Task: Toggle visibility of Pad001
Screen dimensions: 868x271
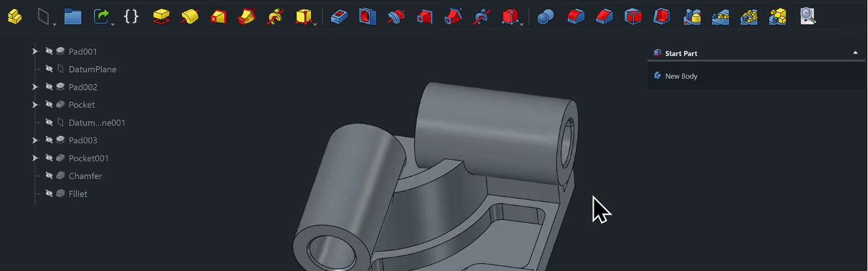Action: [49, 52]
